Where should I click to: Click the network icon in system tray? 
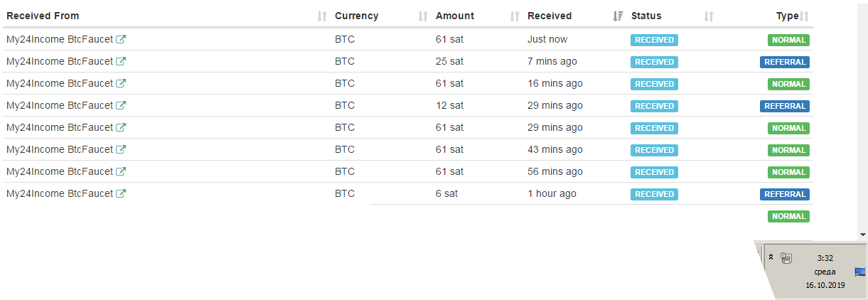point(786,259)
